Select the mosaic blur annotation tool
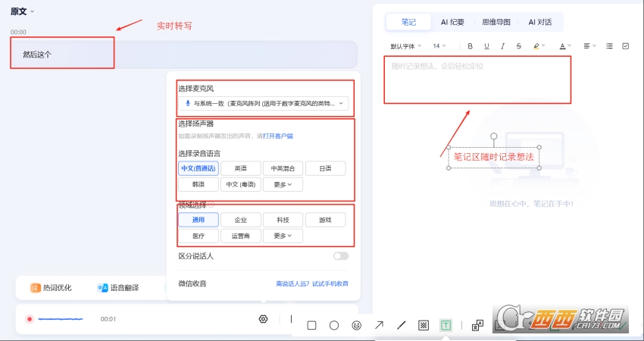This screenshot has height=341, width=644. click(424, 325)
